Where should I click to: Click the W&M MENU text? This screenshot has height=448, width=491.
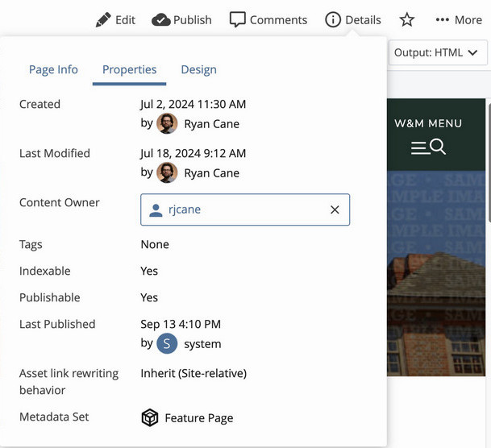click(428, 123)
